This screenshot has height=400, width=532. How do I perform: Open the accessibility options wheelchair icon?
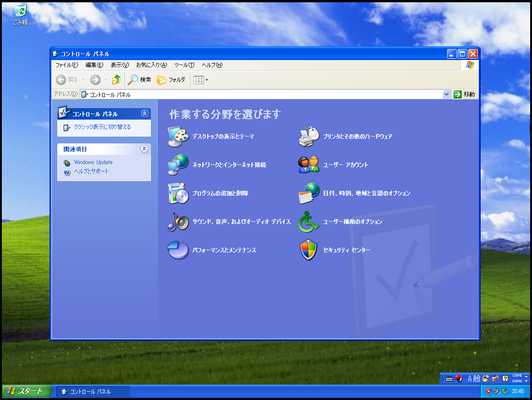(x=309, y=222)
